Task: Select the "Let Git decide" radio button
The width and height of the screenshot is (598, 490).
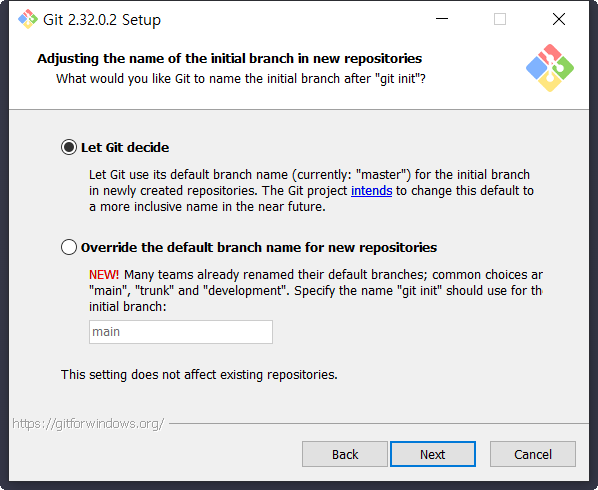Action: (x=69, y=147)
